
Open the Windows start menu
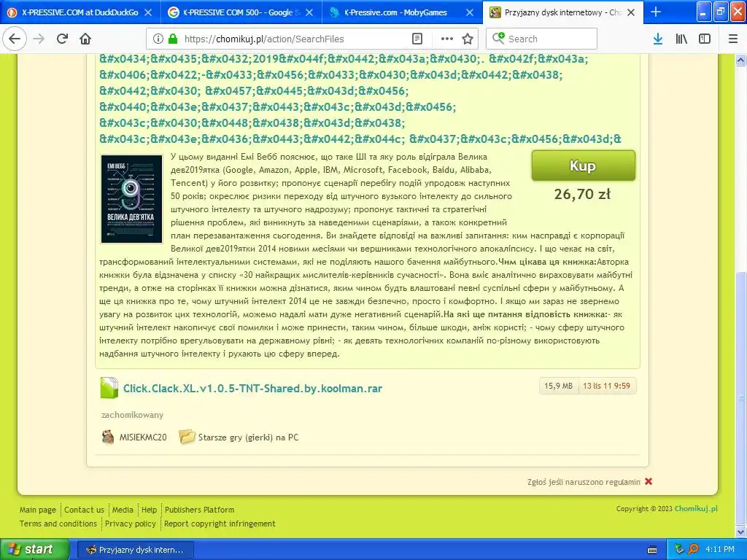[x=35, y=549]
